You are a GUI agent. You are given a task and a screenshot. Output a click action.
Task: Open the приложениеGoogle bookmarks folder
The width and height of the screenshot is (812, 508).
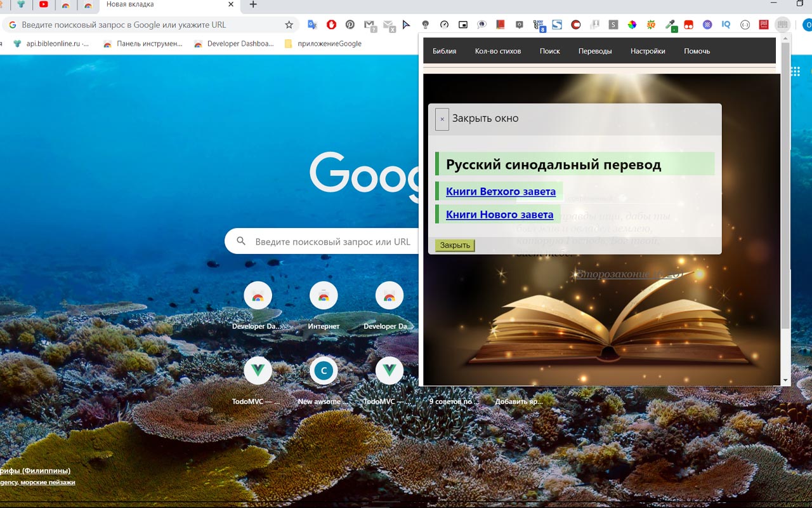tap(323, 44)
